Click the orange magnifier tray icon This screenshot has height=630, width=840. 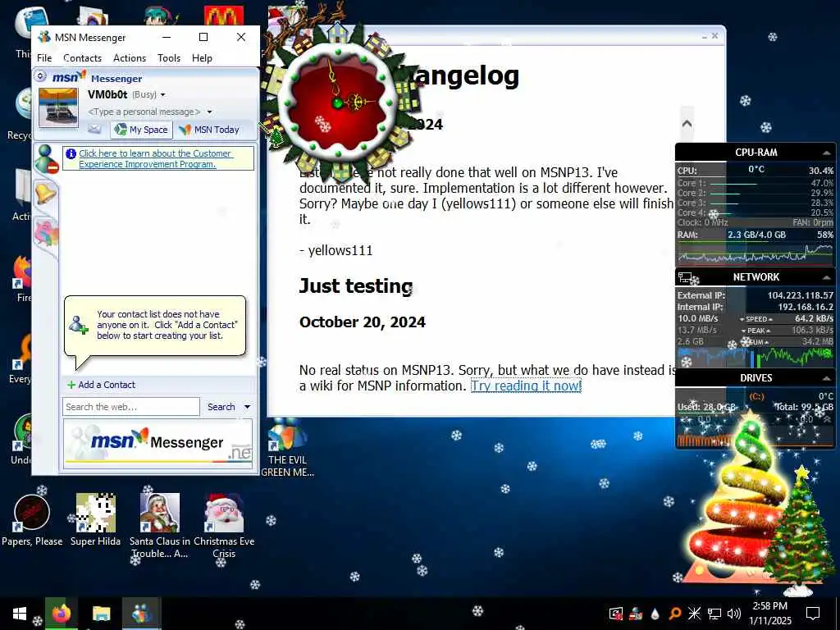(x=675, y=614)
